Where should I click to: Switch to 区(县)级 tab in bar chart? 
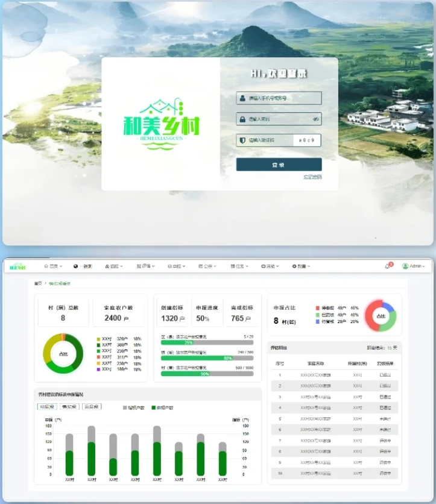pos(92,406)
